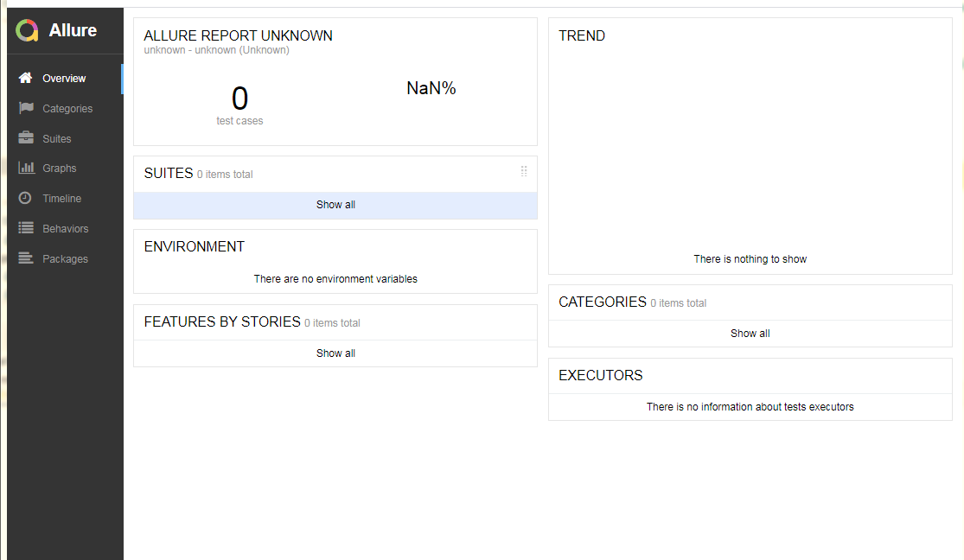Image resolution: width=964 pixels, height=560 pixels.
Task: Click FEATURES BY STORIES heading
Action: 222,321
